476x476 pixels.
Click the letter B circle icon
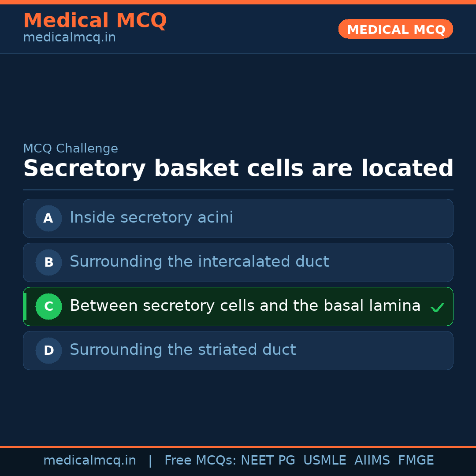48,262
